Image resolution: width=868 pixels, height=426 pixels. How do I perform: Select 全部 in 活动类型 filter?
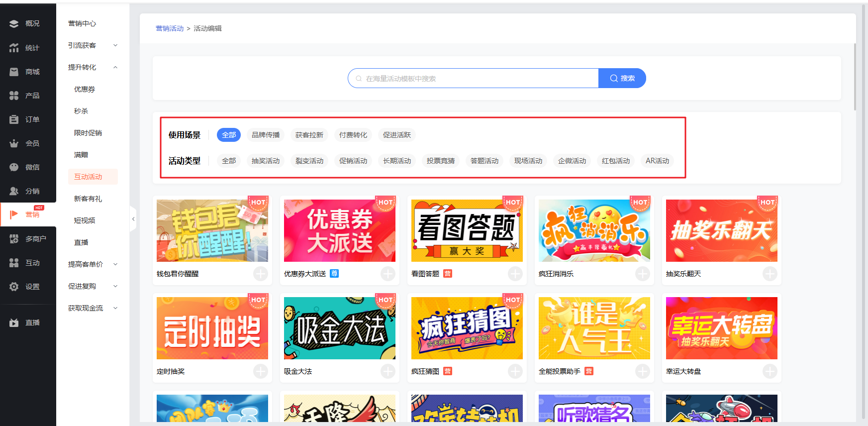[x=229, y=161]
